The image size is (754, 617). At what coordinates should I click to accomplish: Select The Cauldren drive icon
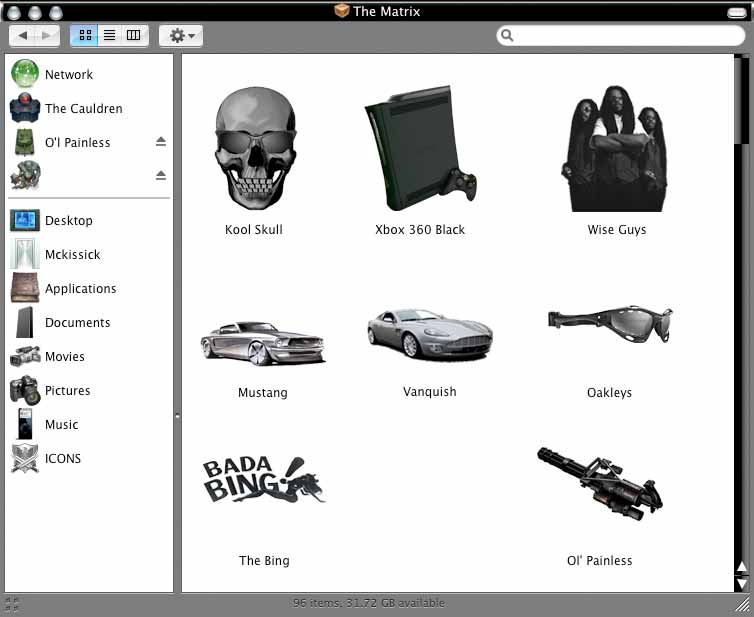(25, 108)
